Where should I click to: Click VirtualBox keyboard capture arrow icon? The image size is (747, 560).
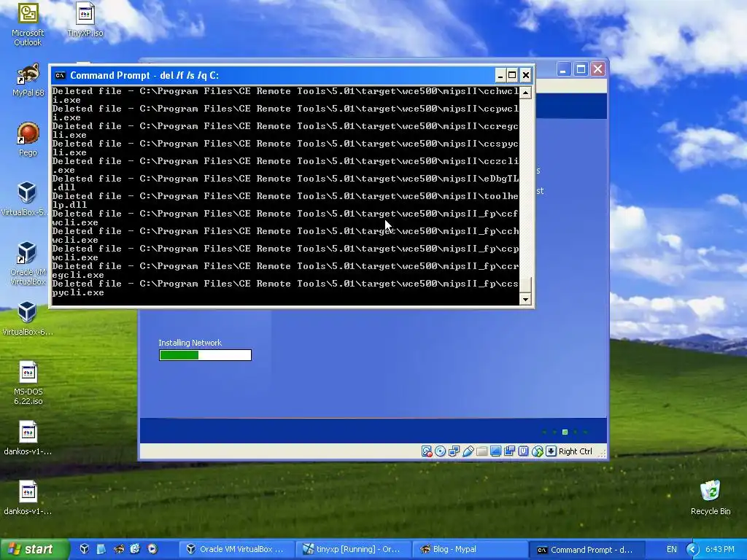551,451
